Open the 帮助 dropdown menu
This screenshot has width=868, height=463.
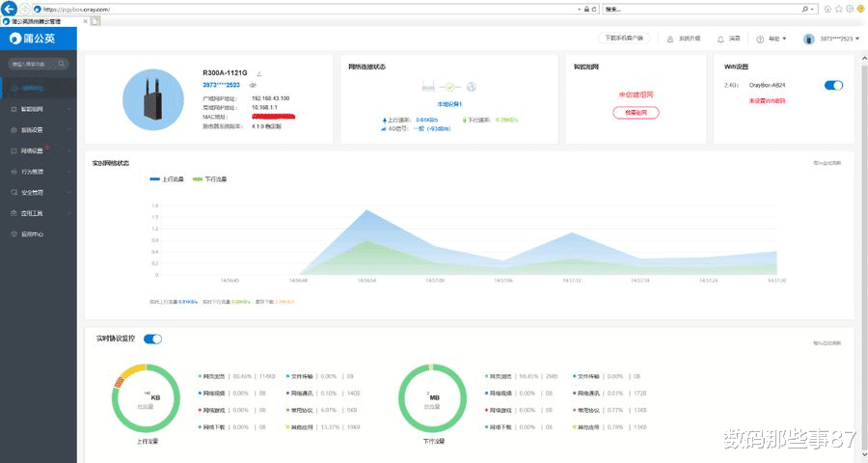(x=773, y=39)
